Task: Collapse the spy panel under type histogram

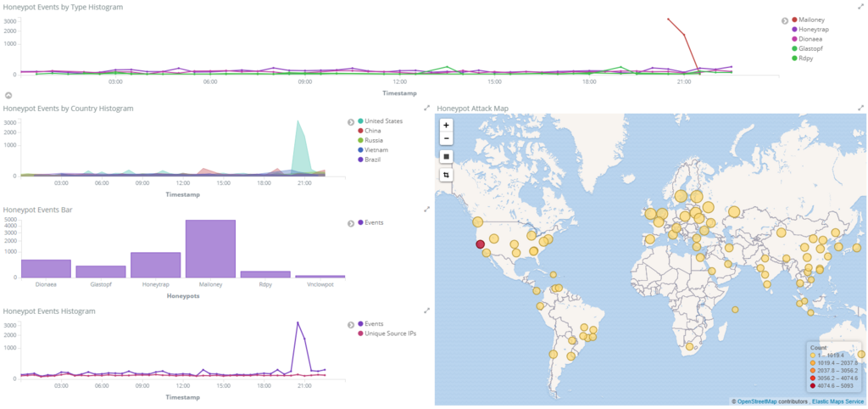Action: [8, 95]
